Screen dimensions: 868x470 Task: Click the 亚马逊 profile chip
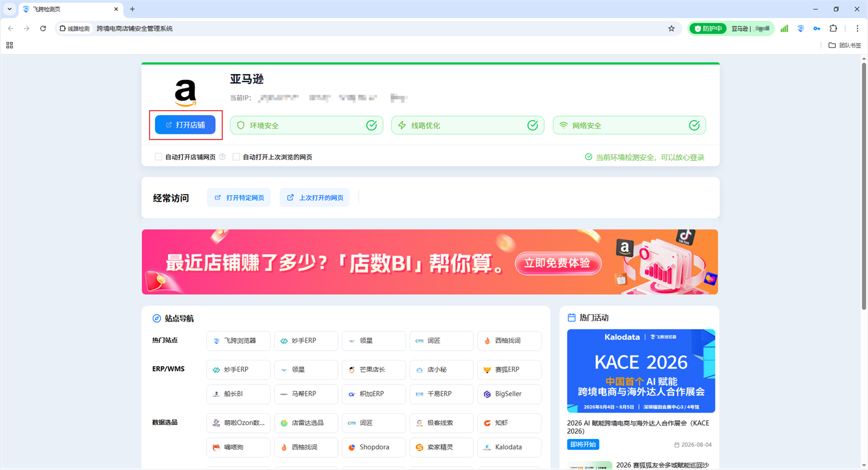coord(750,28)
